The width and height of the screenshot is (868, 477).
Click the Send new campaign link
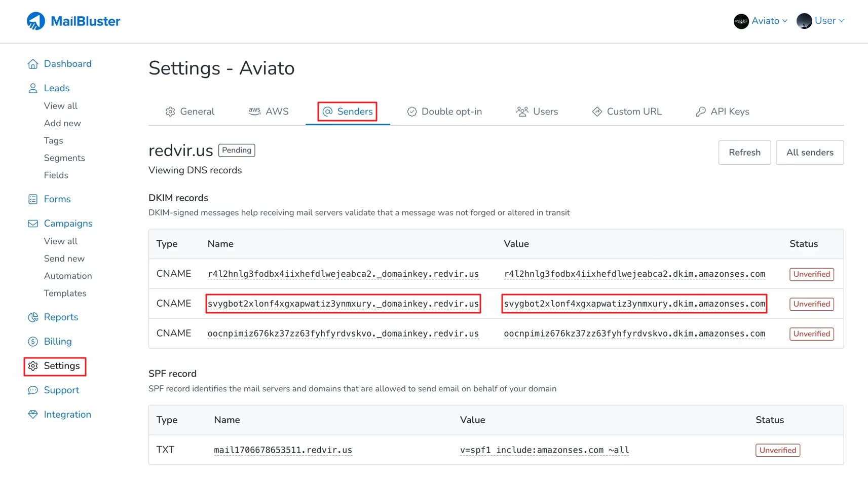tap(64, 258)
